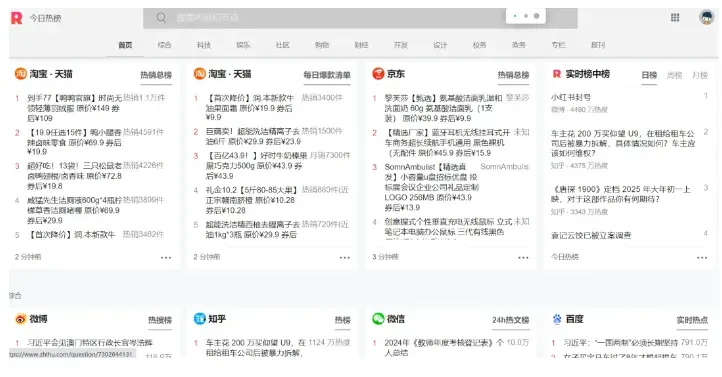Open 实时热点 selector on 百度 card
This screenshot has width=722, height=377.
tap(692, 320)
